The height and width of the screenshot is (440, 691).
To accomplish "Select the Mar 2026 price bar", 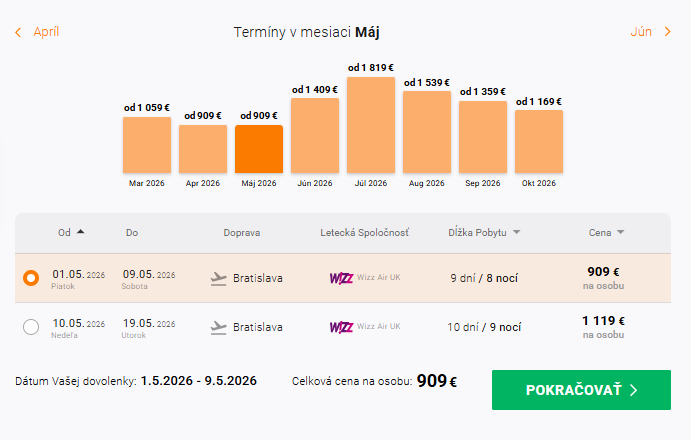I will (147, 145).
